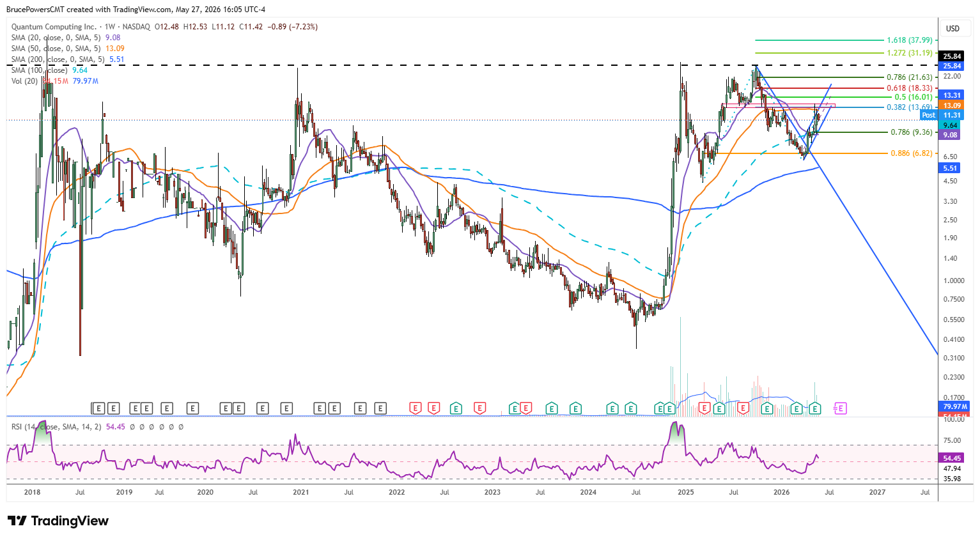Screen dimensions: 980x540
Task: Select the RSI indicator legend
Action: click(x=97, y=427)
